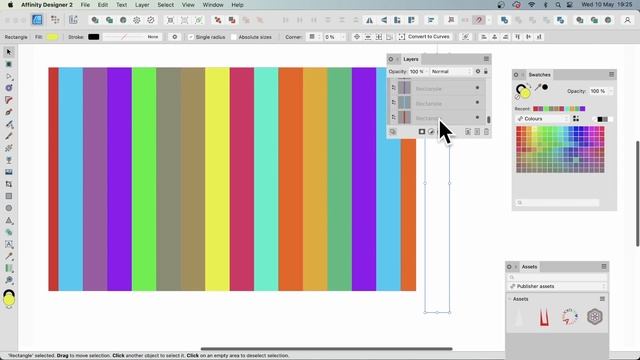Toggle the snapping magnet button in the toolbar
640x360 pixels.
click(x=479, y=20)
